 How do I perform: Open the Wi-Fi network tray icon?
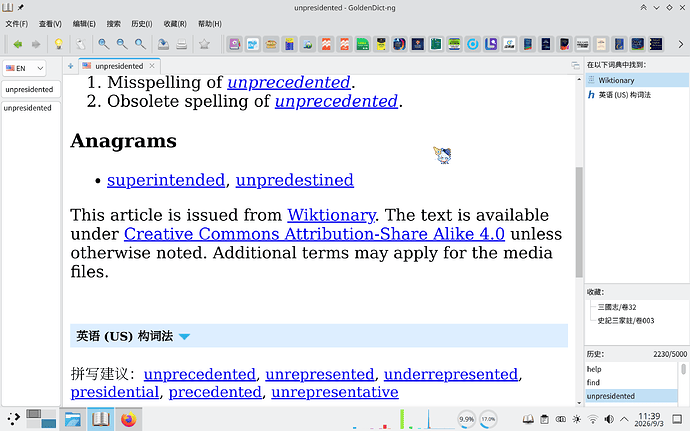593,419
